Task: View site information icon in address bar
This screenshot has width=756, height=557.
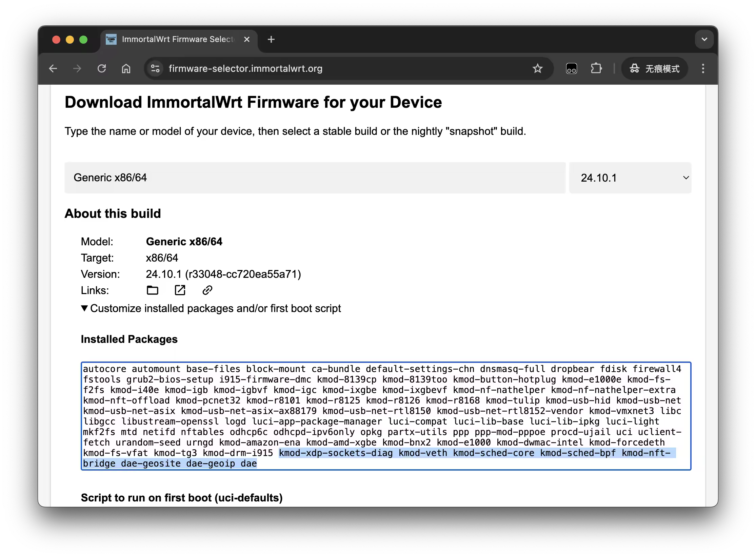Action: (x=155, y=69)
